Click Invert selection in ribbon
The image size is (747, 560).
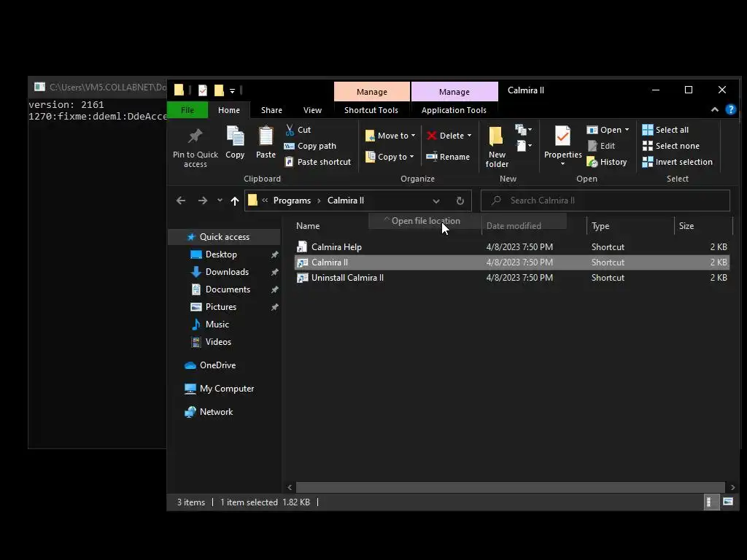point(677,162)
